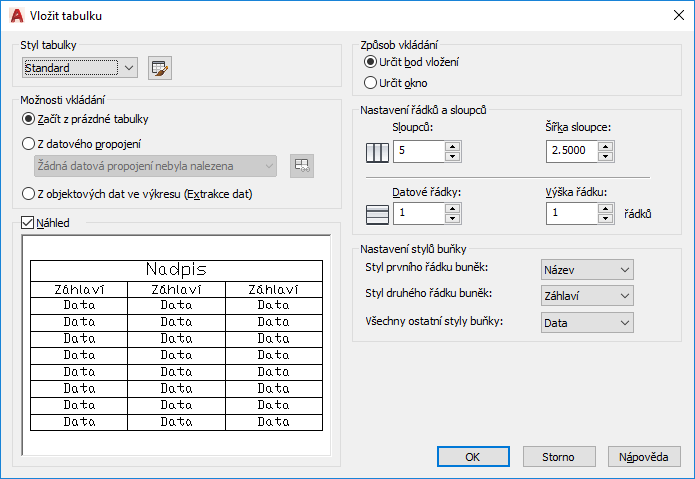Click the data link manager icon
Viewport: 695px width, 479px height.
coord(302,166)
